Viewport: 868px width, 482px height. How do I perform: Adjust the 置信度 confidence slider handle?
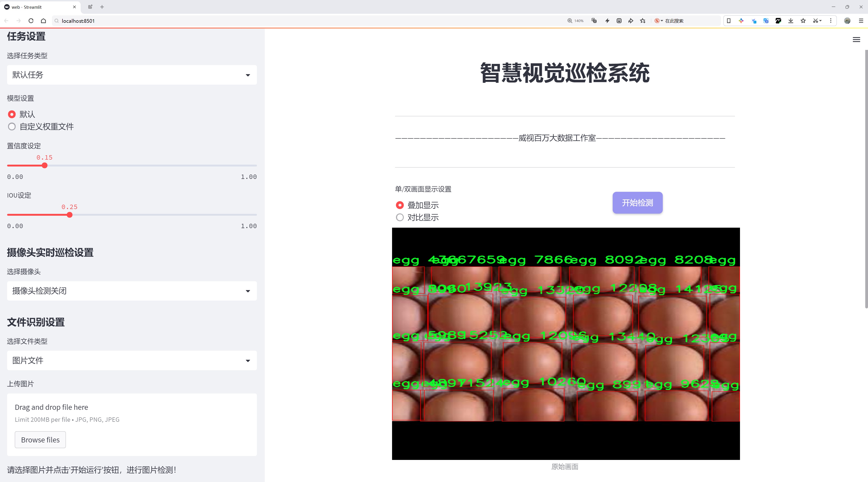[x=45, y=166]
